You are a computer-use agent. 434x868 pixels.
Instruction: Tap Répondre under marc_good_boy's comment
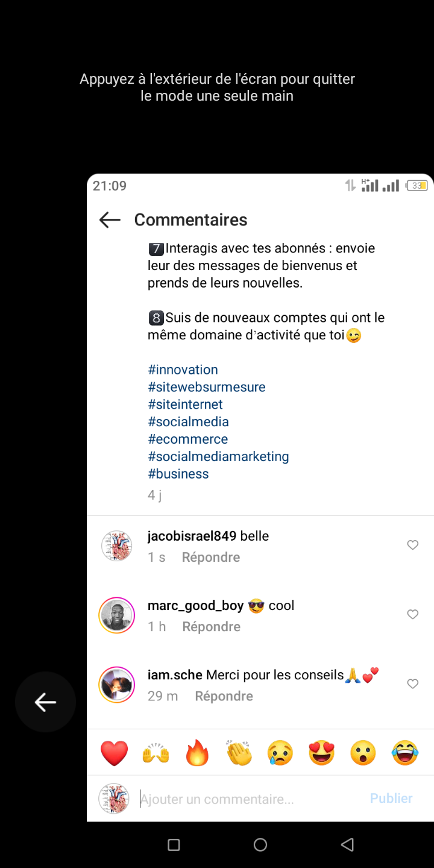[x=211, y=627]
